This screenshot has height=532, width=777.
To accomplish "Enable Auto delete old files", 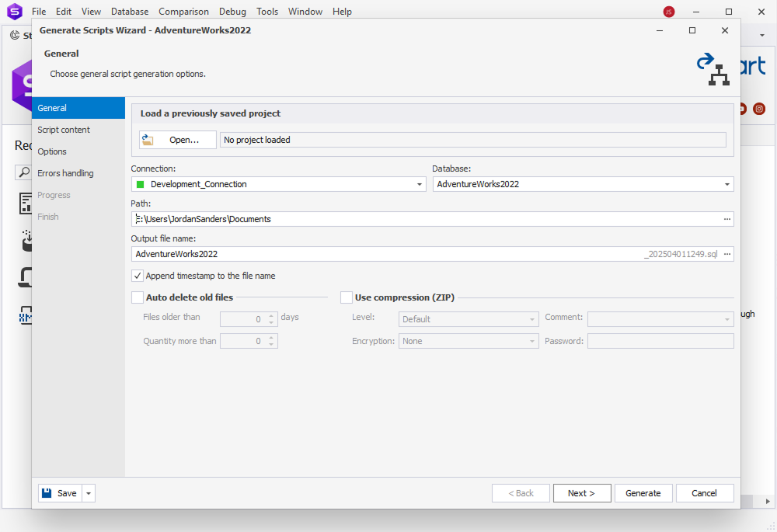I will pos(137,297).
